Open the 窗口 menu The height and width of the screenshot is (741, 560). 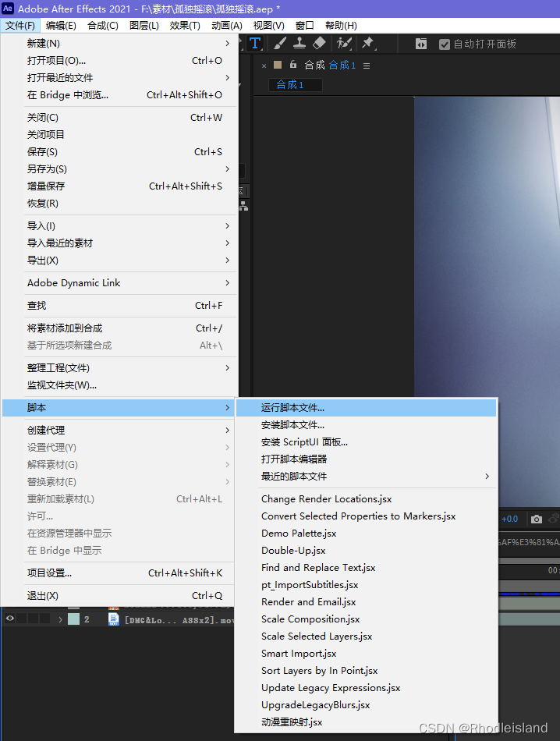(x=305, y=26)
